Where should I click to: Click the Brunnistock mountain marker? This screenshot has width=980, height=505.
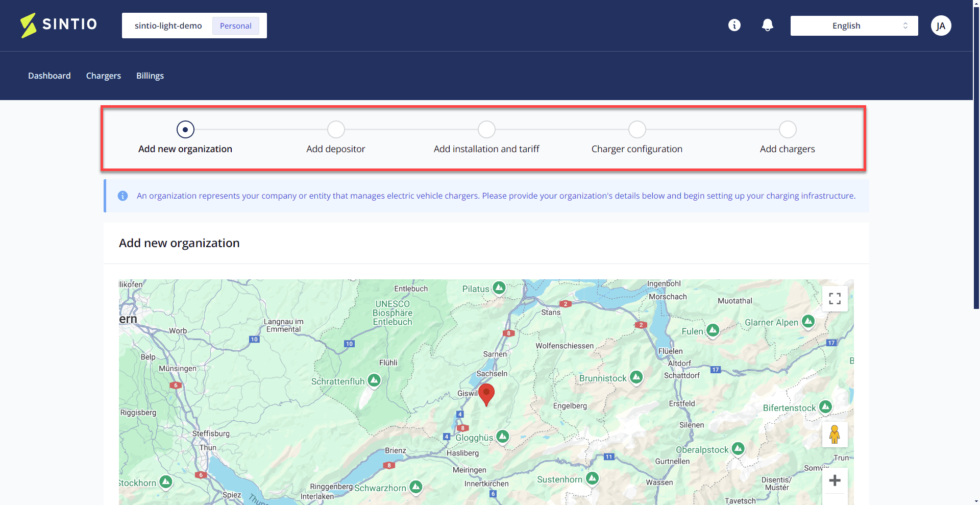pyautogui.click(x=636, y=377)
